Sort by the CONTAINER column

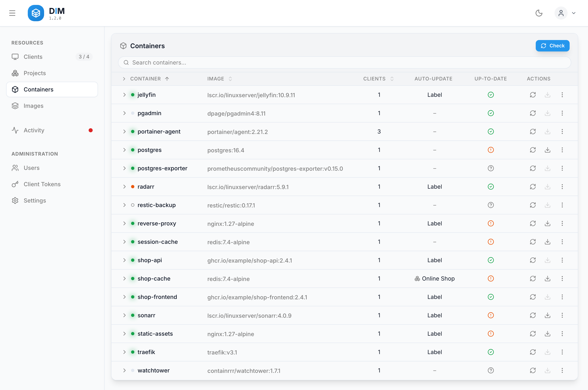150,79
